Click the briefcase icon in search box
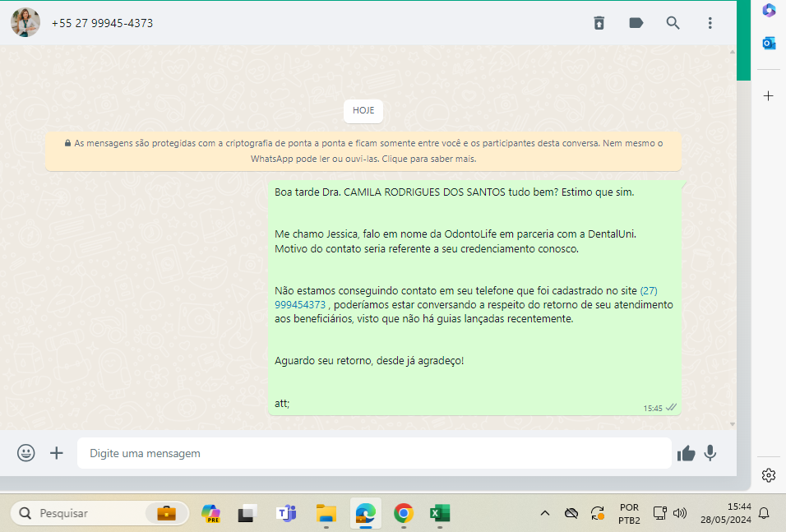This screenshot has height=532, width=786. [x=166, y=513]
